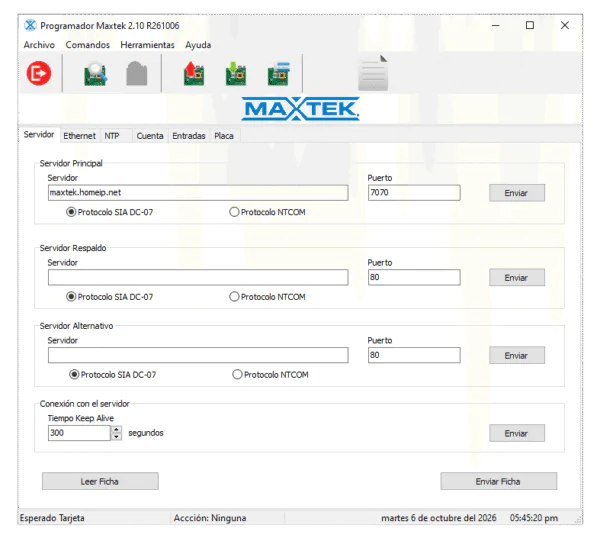Click the 'Servidor Alternativo' group label

(76, 326)
